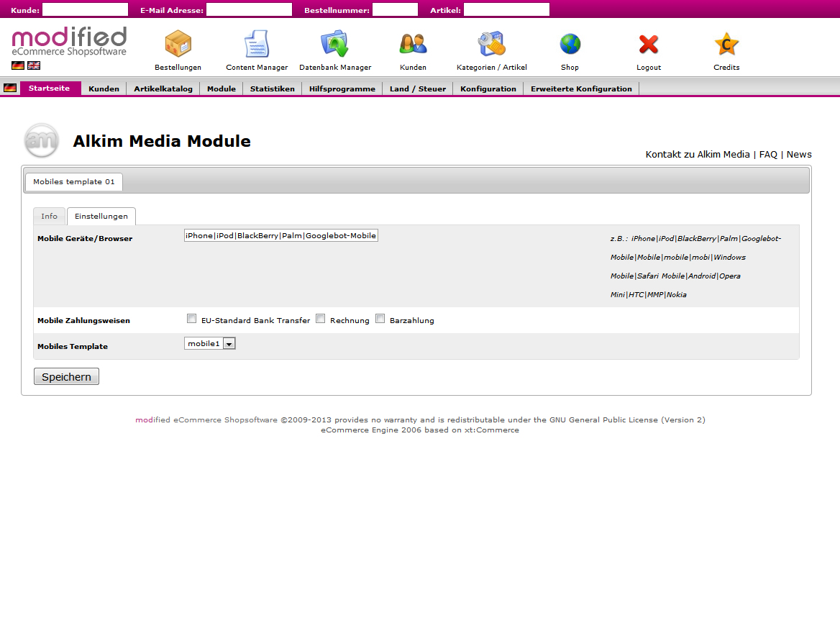840x626 pixels.
Task: Open the Module menu
Action: [222, 89]
